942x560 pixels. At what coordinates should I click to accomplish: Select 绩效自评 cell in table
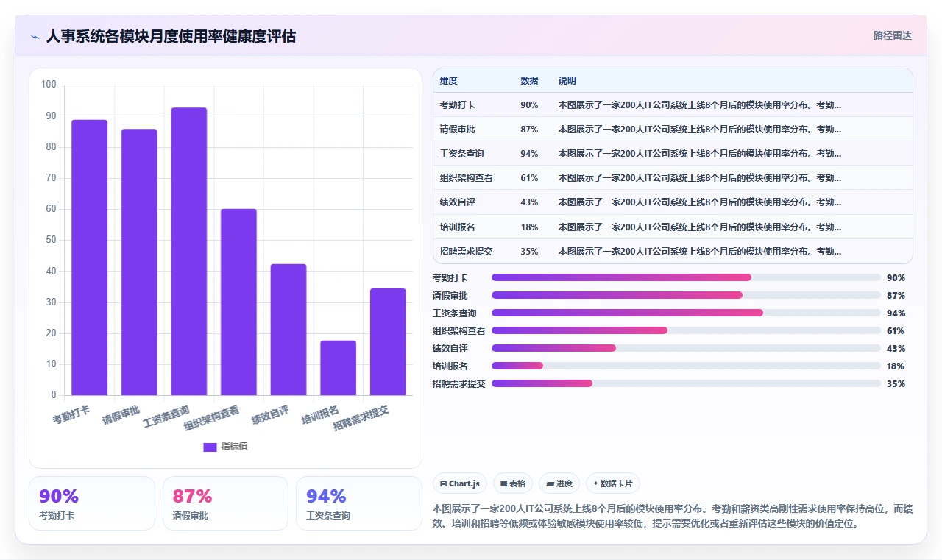[x=457, y=202]
